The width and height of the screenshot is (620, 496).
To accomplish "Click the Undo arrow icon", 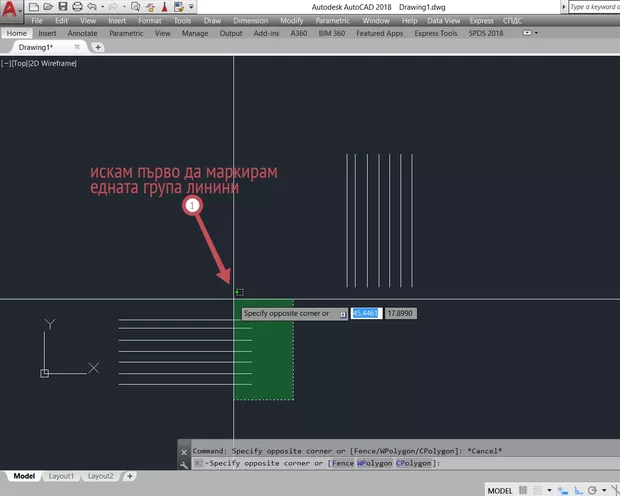I will pyautogui.click(x=92, y=7).
